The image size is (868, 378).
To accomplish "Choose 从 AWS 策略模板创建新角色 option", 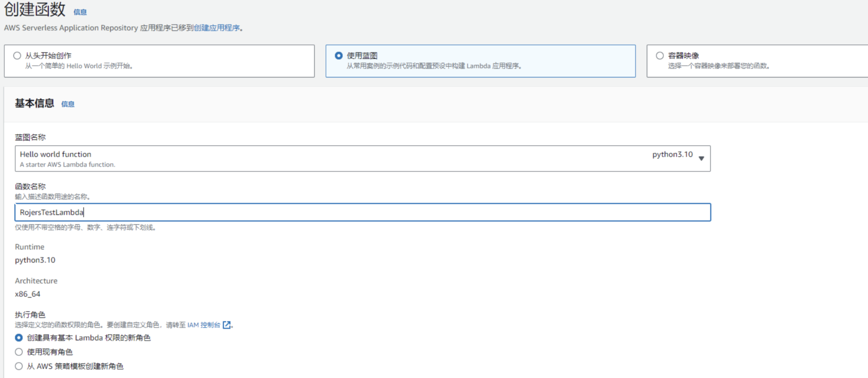I will point(19,366).
